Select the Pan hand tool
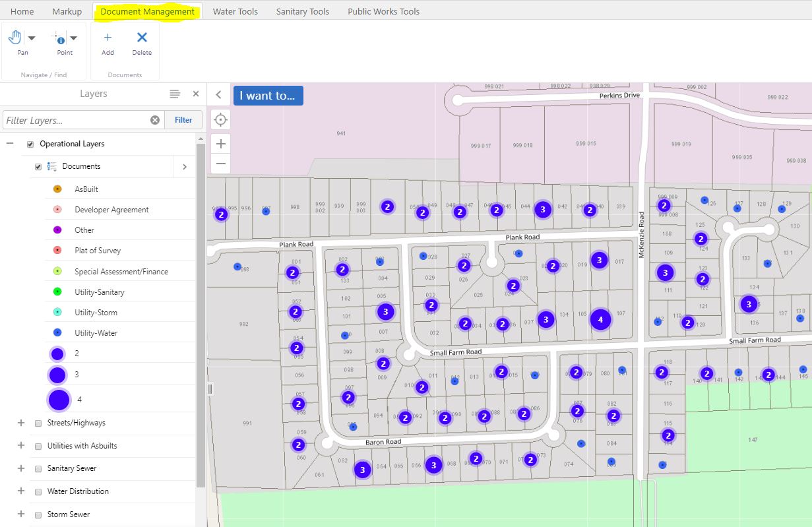812x527 pixels. point(15,38)
